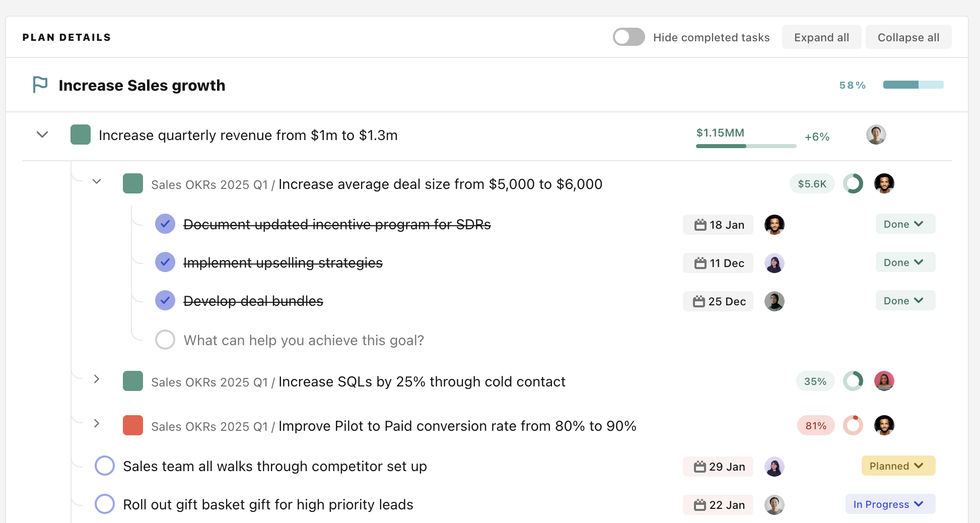Screen dimensions: 980x523
Task: Open the In Progress status dropdown
Action: [x=890, y=504]
